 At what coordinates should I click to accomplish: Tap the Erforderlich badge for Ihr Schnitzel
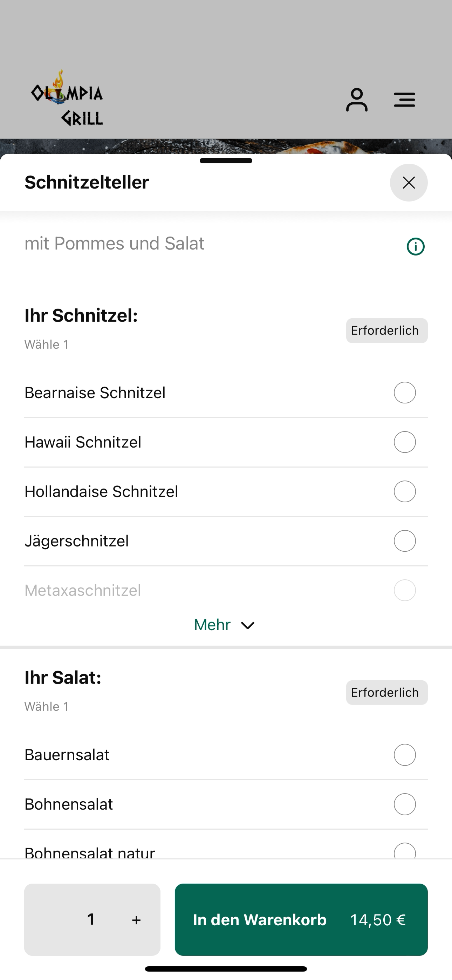(386, 331)
